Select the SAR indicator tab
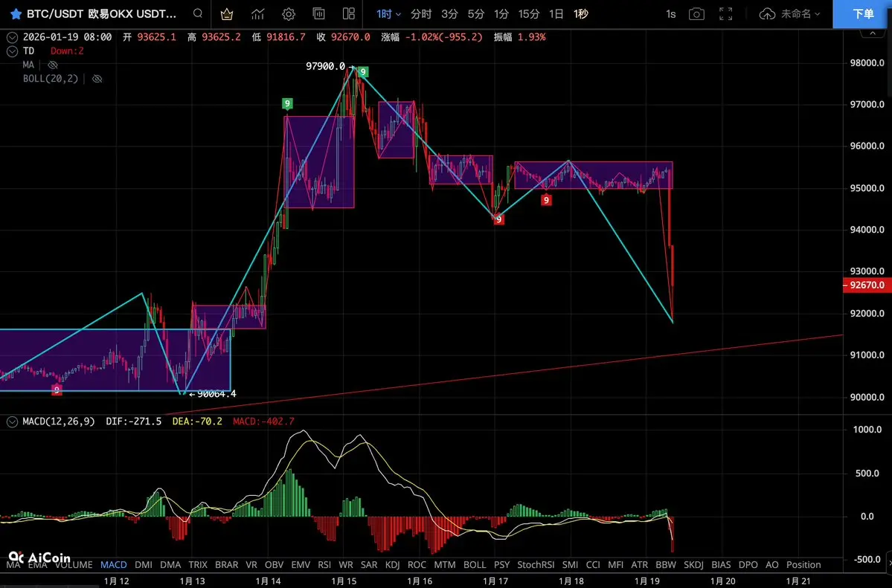The image size is (892, 588). [369, 565]
